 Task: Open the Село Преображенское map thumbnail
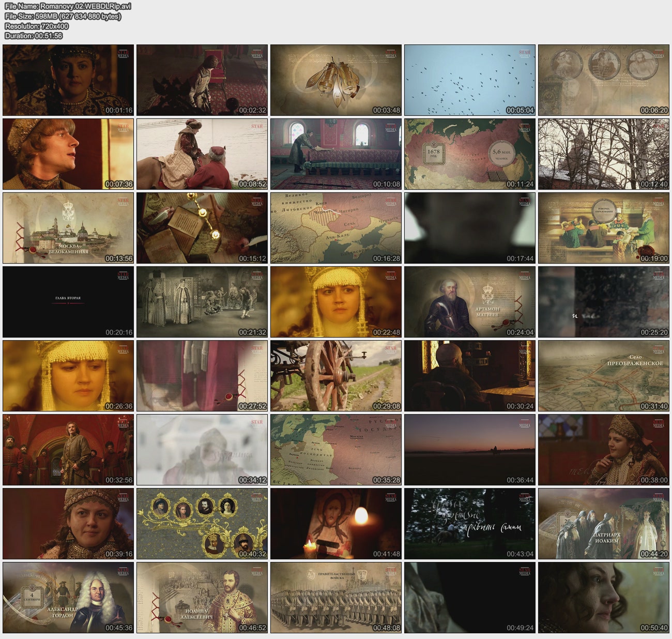(x=603, y=376)
